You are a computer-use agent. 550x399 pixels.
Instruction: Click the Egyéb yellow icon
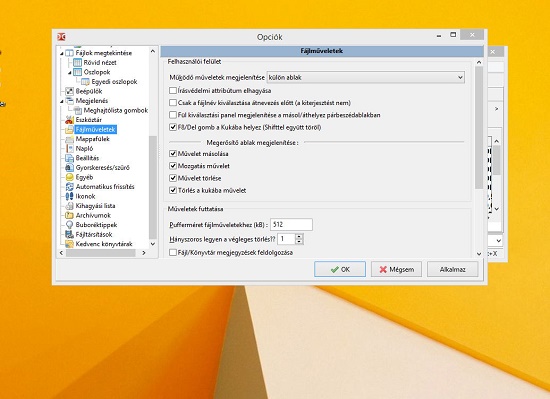(x=69, y=177)
